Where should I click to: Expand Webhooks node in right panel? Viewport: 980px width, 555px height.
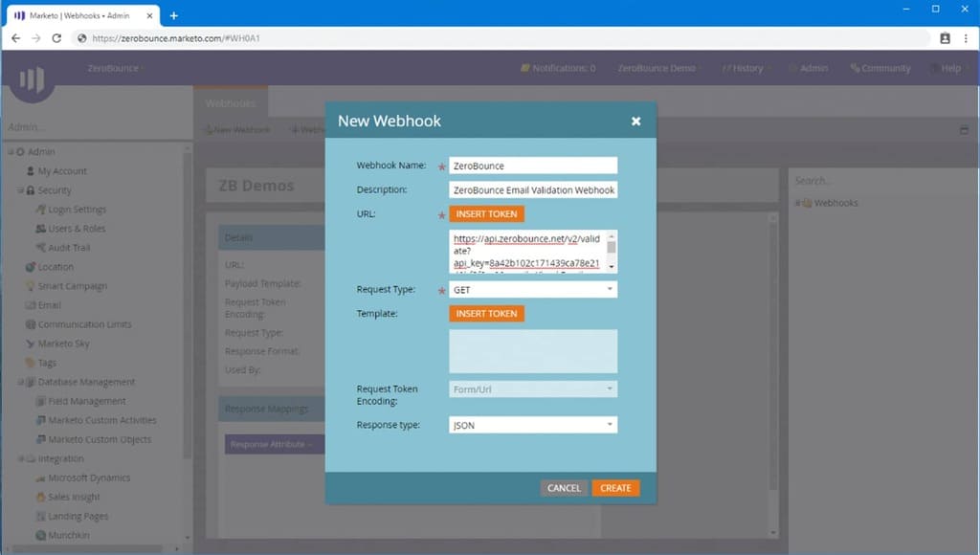[797, 203]
